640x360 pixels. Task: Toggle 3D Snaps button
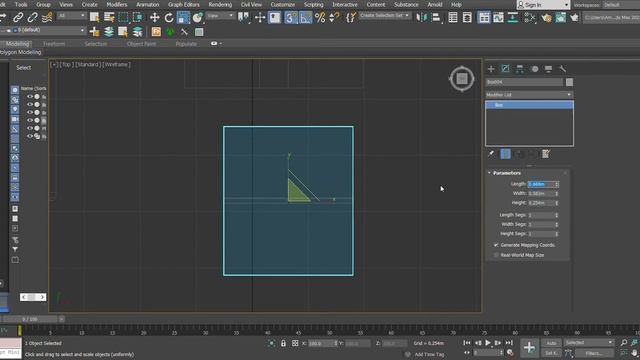click(x=291, y=18)
